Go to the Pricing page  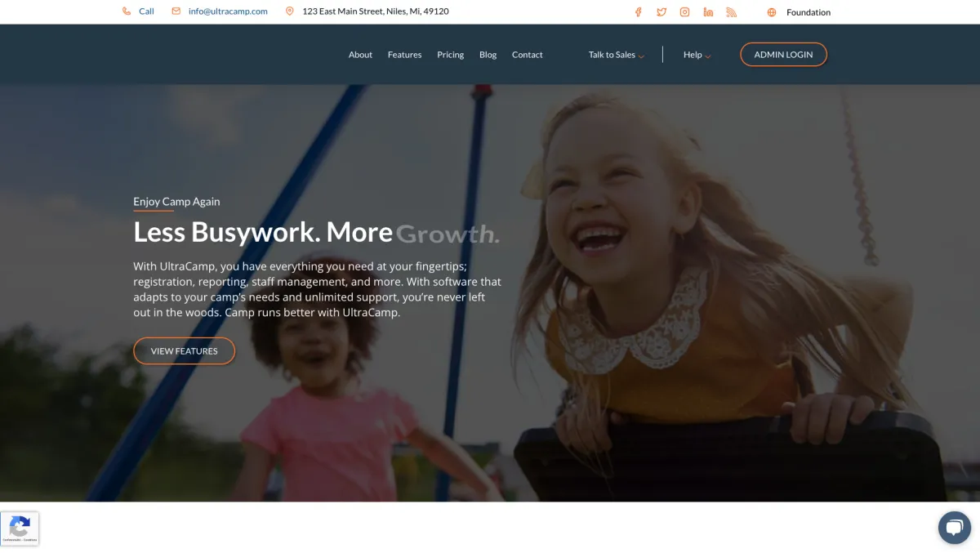450,55
